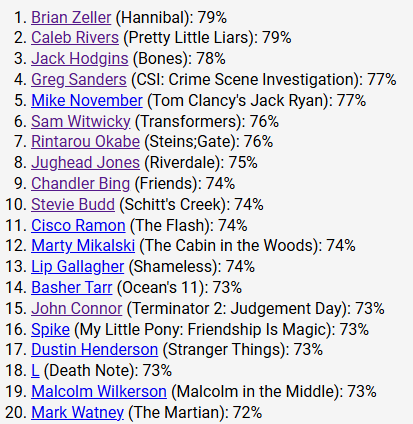The height and width of the screenshot is (424, 413).
Task: Visit the Mark Watney link
Action: 77,412
